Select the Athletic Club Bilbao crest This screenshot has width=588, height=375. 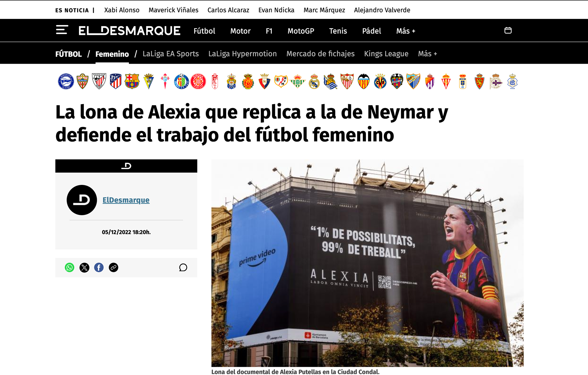99,81
